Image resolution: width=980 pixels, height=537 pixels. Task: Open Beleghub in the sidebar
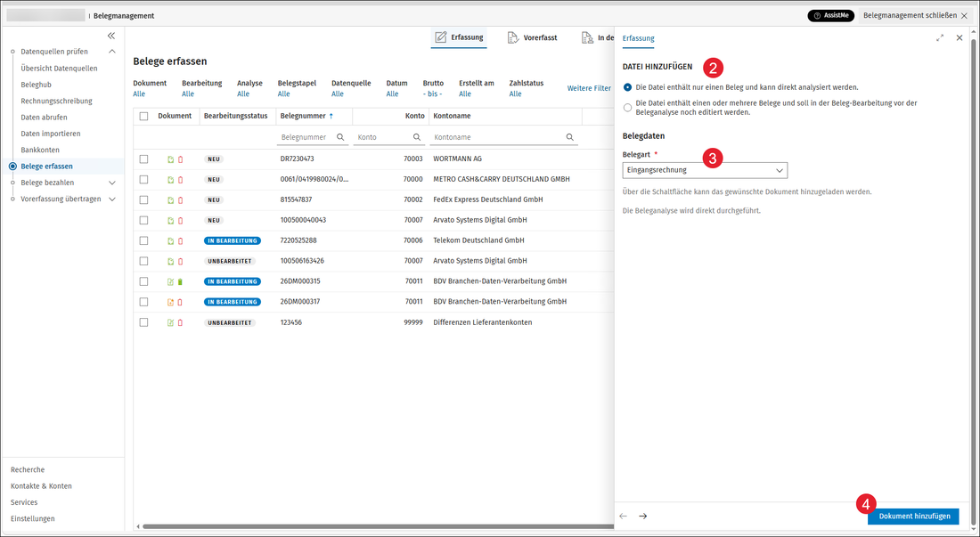point(37,85)
